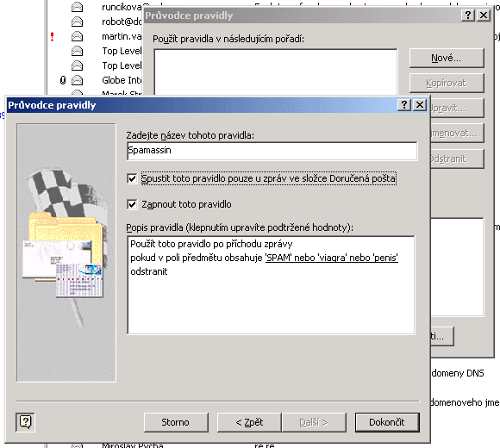
Task: Click the Kopírovat button
Action: [x=447, y=84]
